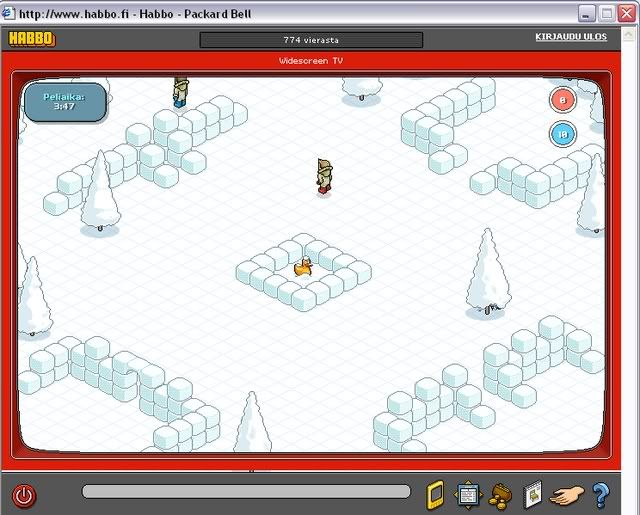Open the navigator icon in bottom toolbar
Screen dimensions: 640x515
coord(467,494)
